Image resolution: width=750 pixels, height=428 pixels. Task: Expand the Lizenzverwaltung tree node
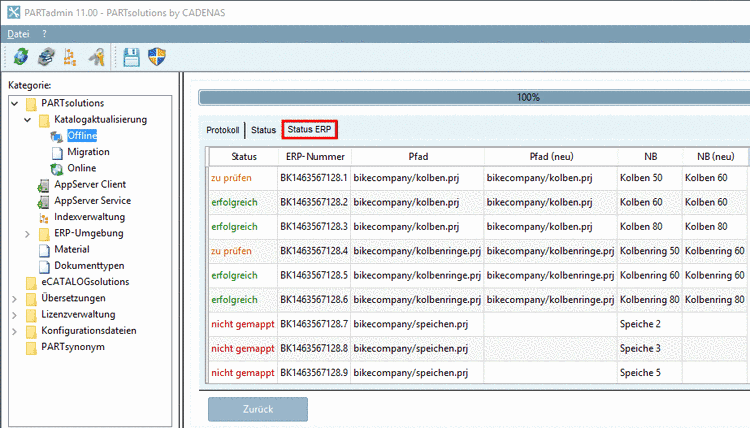[x=14, y=315]
